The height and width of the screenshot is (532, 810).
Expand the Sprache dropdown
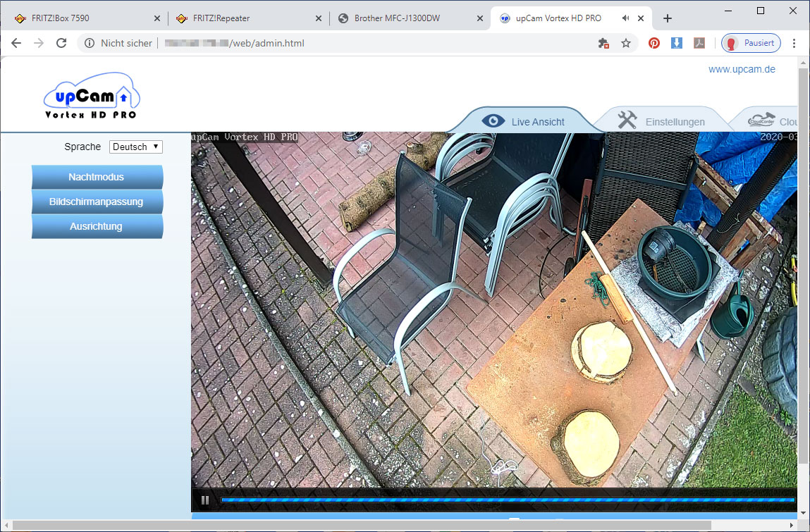136,147
